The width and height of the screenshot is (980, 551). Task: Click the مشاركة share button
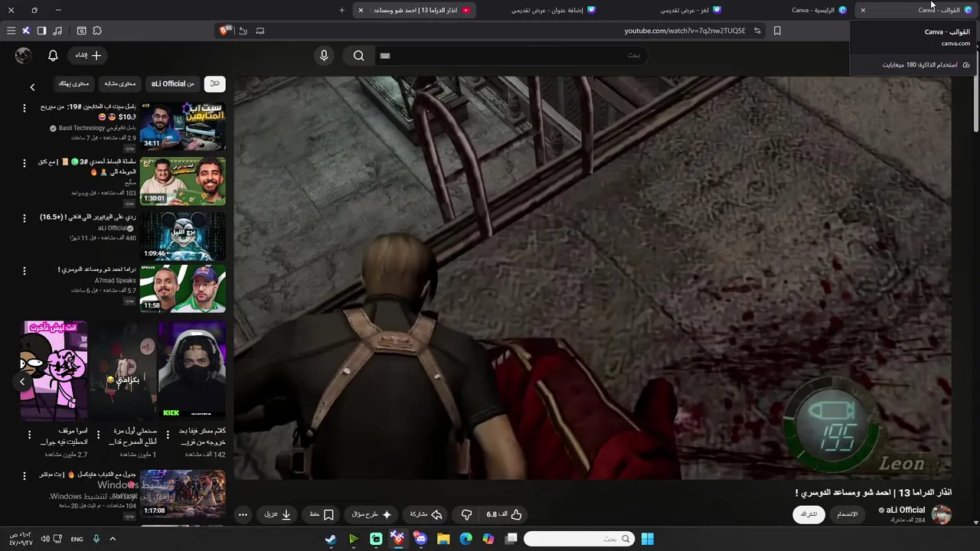[426, 514]
